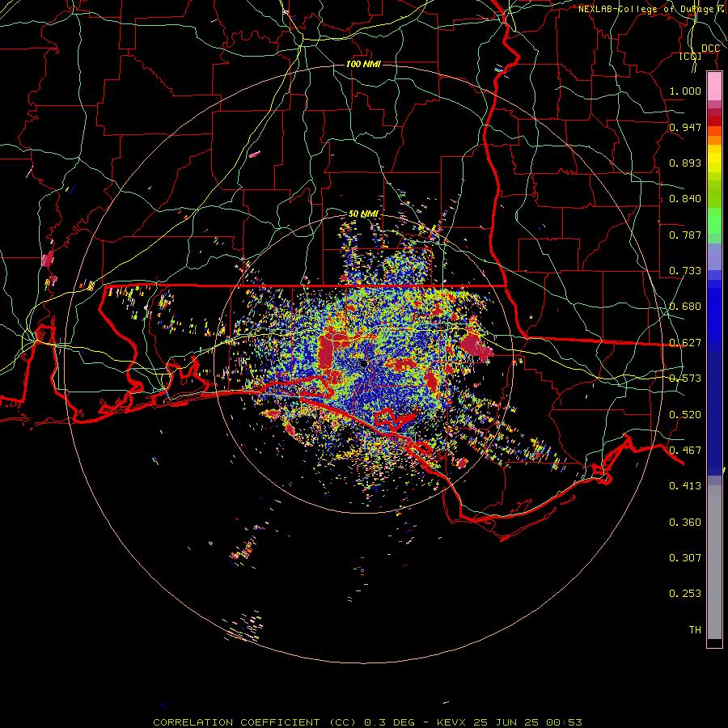Viewport: 728px width, 728px height.
Task: Click the 0.360 legend value
Action: tap(685, 523)
